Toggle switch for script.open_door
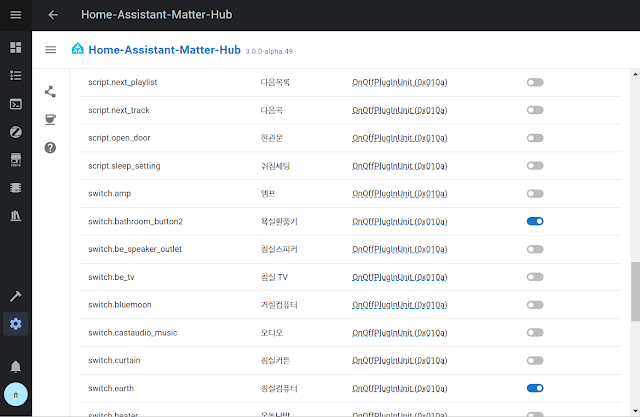The width and height of the screenshot is (640, 417). pyautogui.click(x=535, y=138)
